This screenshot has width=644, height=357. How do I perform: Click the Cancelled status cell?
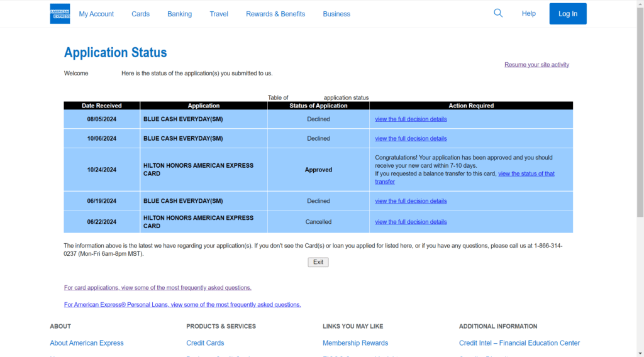pyautogui.click(x=318, y=222)
